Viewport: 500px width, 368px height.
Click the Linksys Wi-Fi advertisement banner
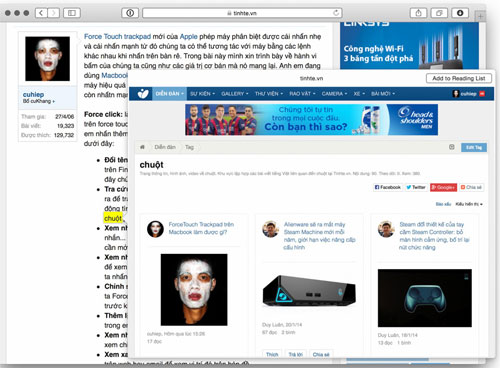409,46
